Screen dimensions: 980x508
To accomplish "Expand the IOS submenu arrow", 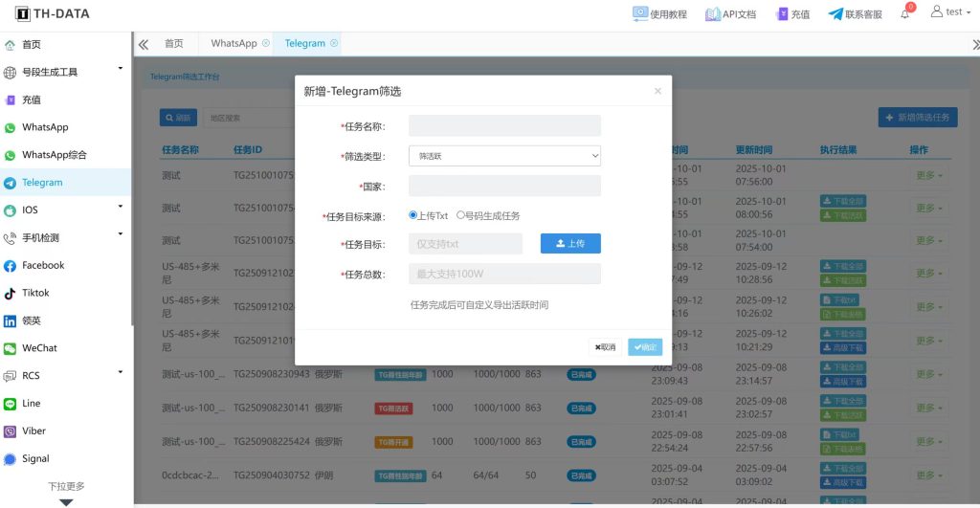I will (x=121, y=207).
